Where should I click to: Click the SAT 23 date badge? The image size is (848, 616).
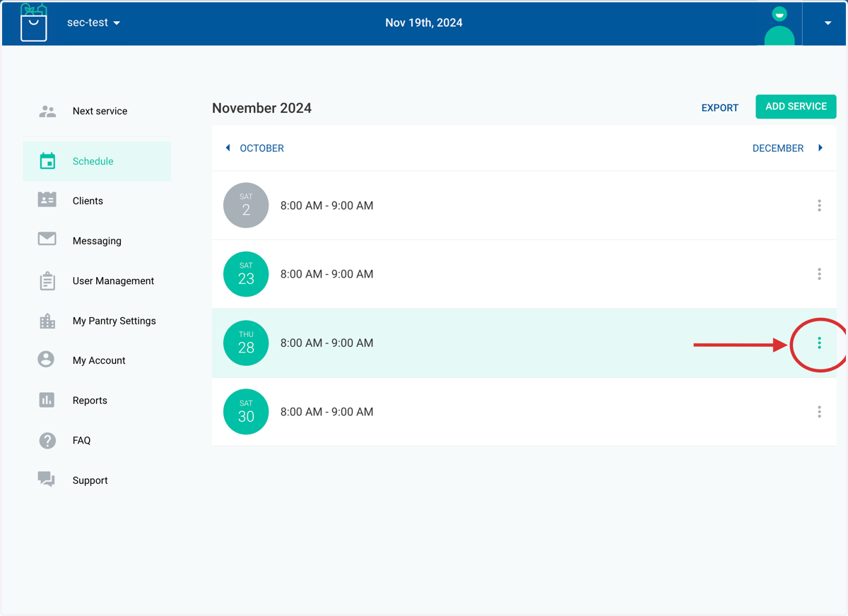click(x=246, y=274)
